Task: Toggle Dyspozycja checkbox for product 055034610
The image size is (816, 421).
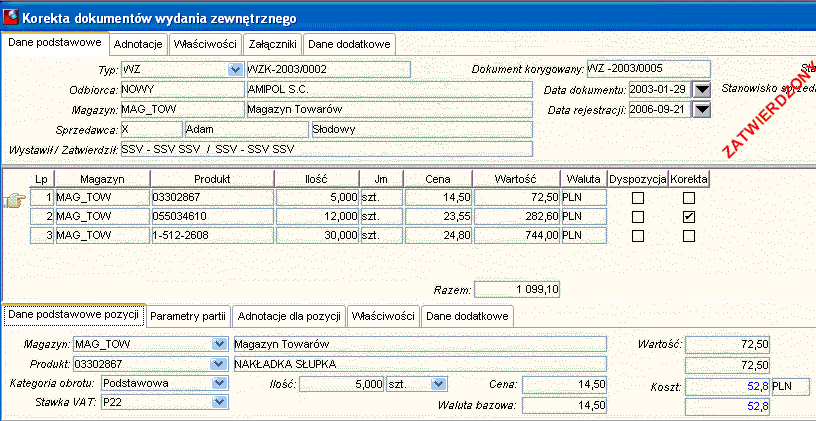Action: (638, 216)
